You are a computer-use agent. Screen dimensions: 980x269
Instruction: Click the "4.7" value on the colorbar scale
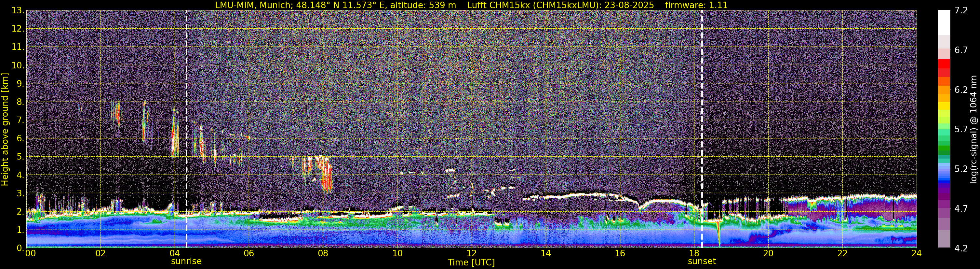click(x=961, y=208)
